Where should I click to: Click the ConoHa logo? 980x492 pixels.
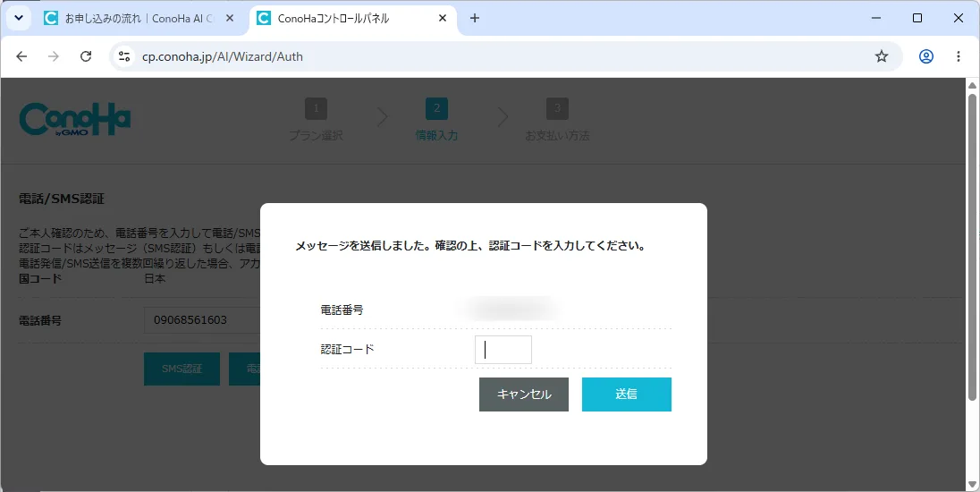75,119
